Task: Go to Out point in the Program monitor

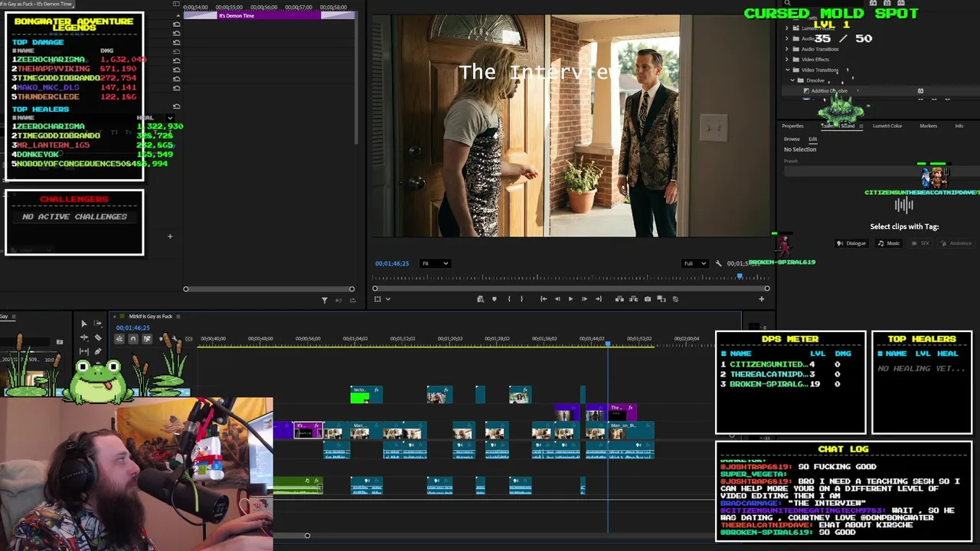Action: pyautogui.click(x=599, y=299)
